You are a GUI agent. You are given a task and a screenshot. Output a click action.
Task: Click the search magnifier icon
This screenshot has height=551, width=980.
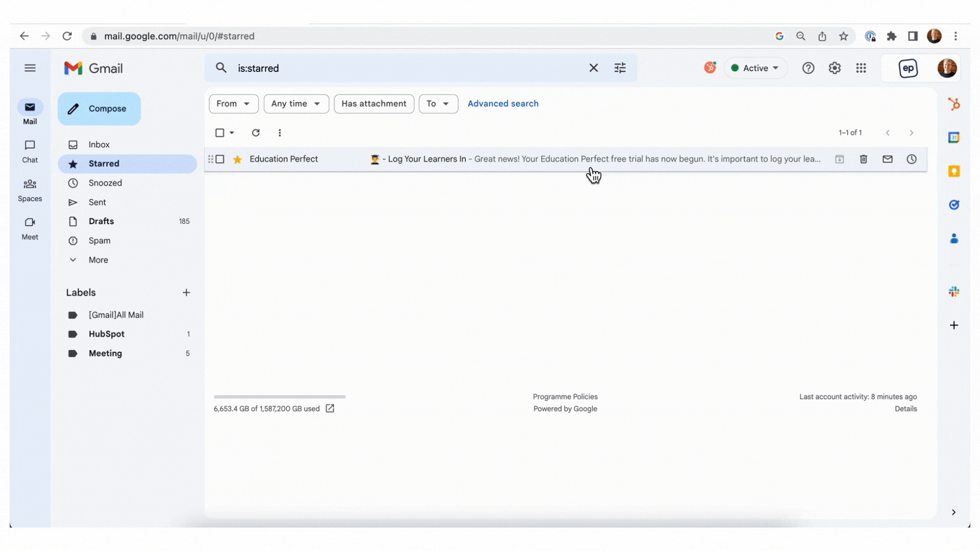[x=221, y=68]
